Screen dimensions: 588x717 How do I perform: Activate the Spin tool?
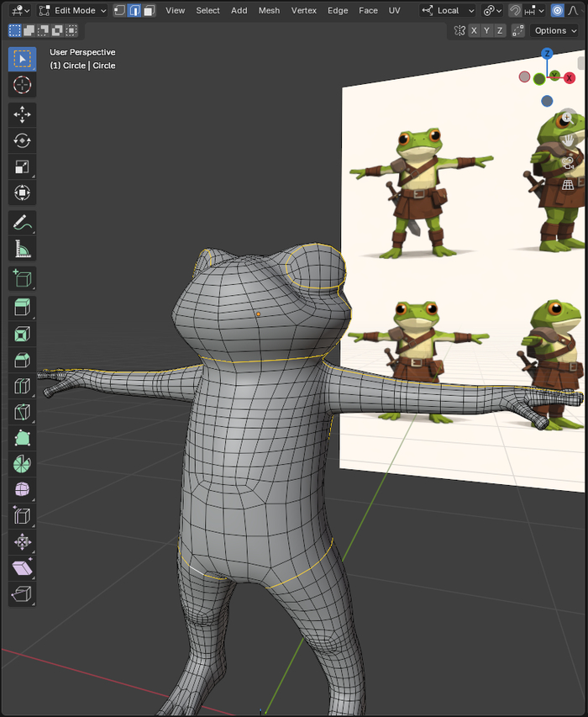pos(22,464)
